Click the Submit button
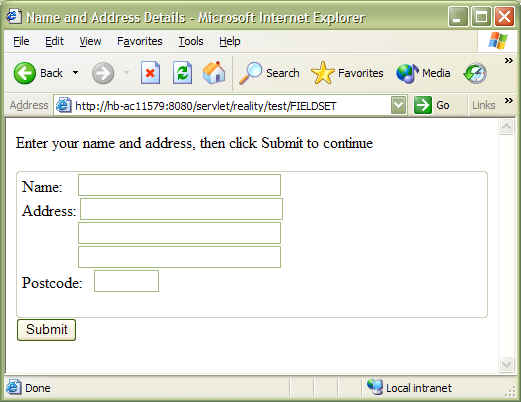The image size is (521, 402). click(x=46, y=330)
